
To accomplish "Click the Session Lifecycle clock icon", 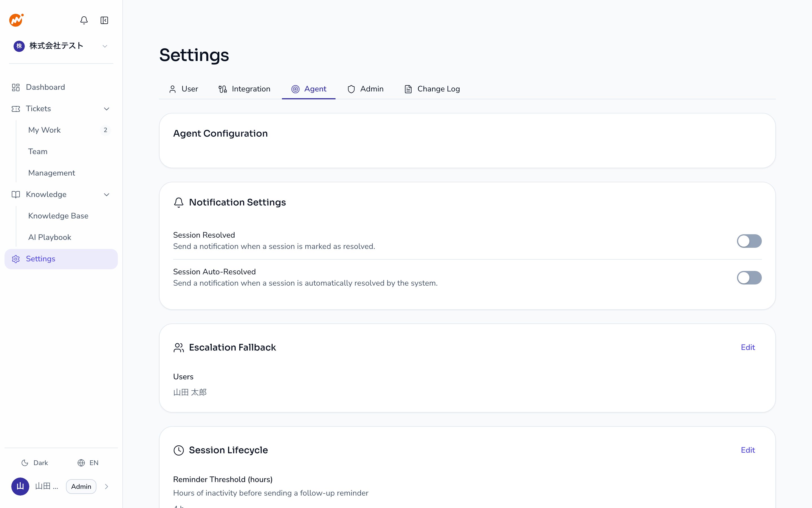I will pos(179,450).
